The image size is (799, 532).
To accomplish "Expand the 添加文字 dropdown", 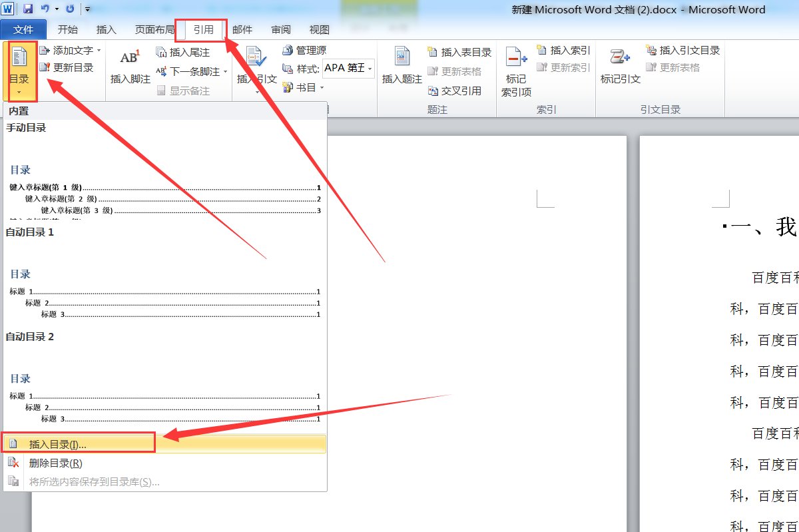I will click(99, 51).
